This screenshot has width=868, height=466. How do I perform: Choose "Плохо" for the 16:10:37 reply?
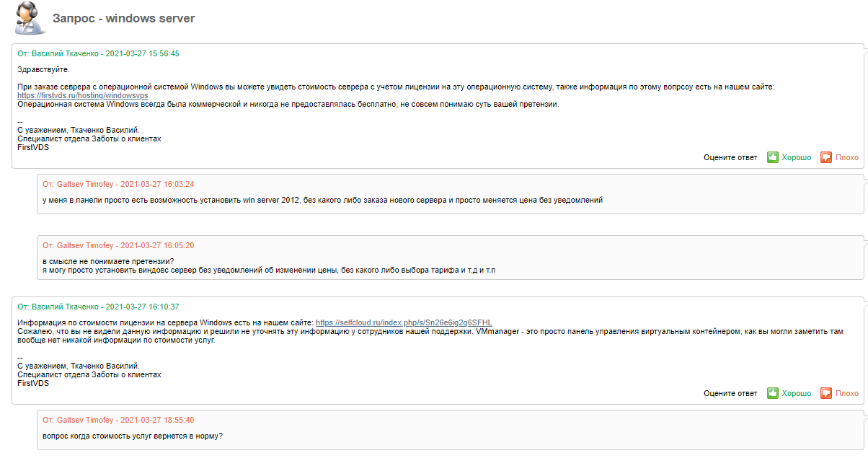(847, 393)
